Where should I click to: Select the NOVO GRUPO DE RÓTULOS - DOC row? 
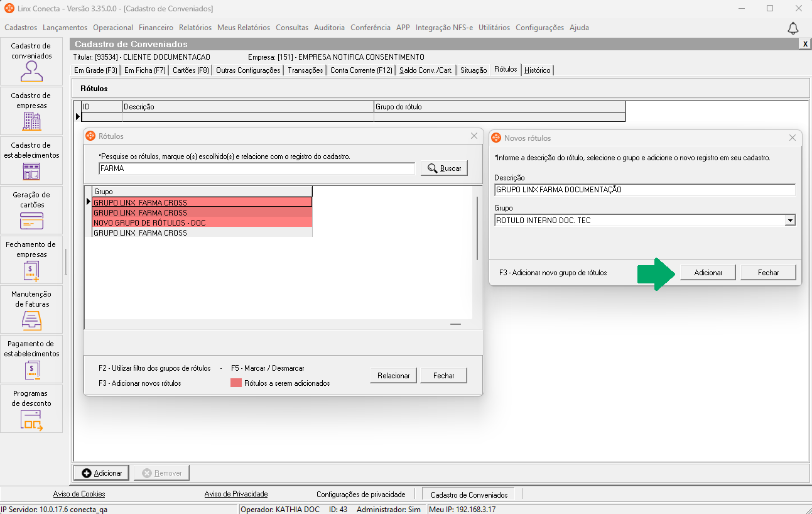[x=202, y=223]
